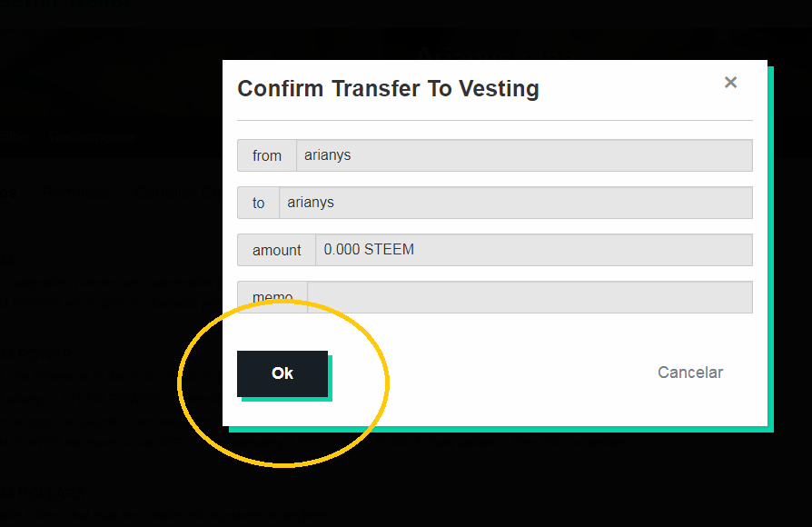The height and width of the screenshot is (527, 812).
Task: Click the Confirm Transfer To Vesting title
Action: 388,89
